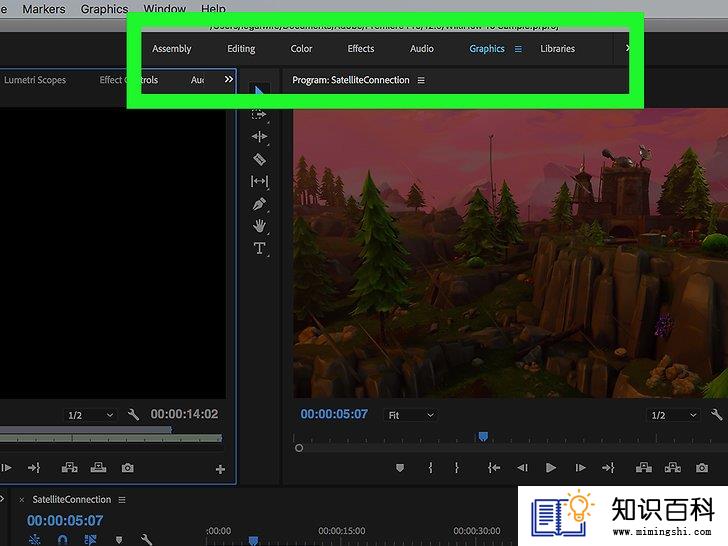Open the Markers menu
The image size is (728, 546).
pyautogui.click(x=44, y=9)
